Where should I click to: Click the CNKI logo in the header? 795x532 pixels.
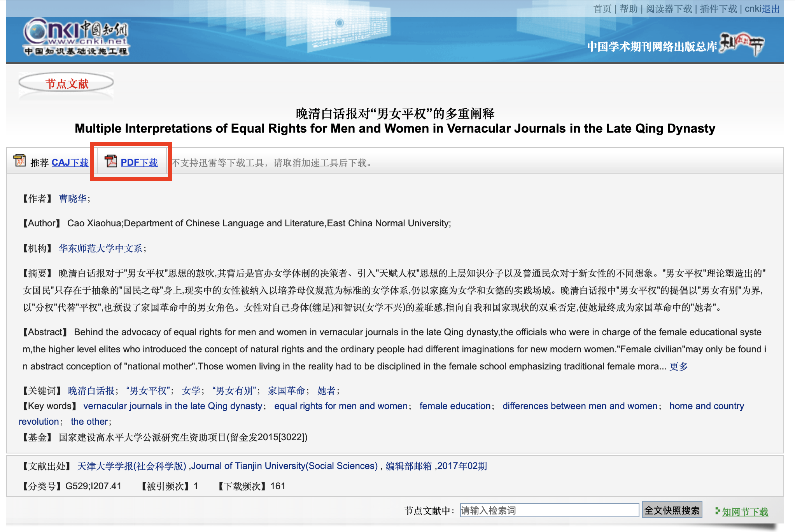coord(76,37)
